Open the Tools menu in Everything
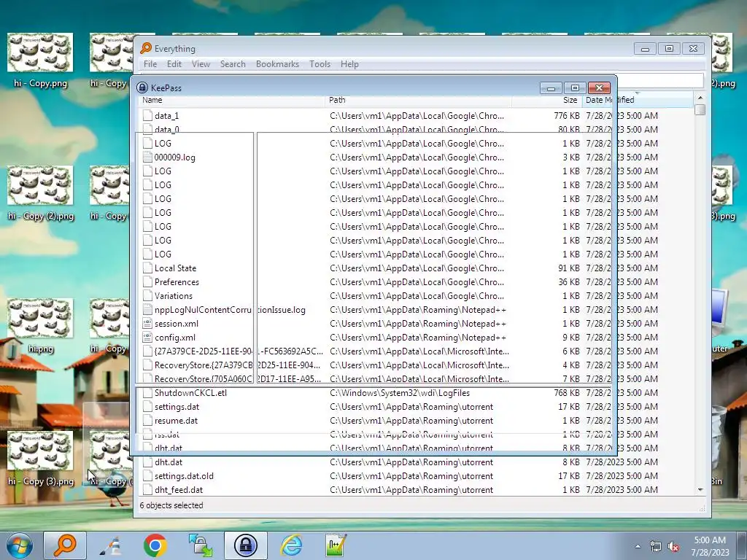This screenshot has width=747, height=560. click(x=320, y=64)
